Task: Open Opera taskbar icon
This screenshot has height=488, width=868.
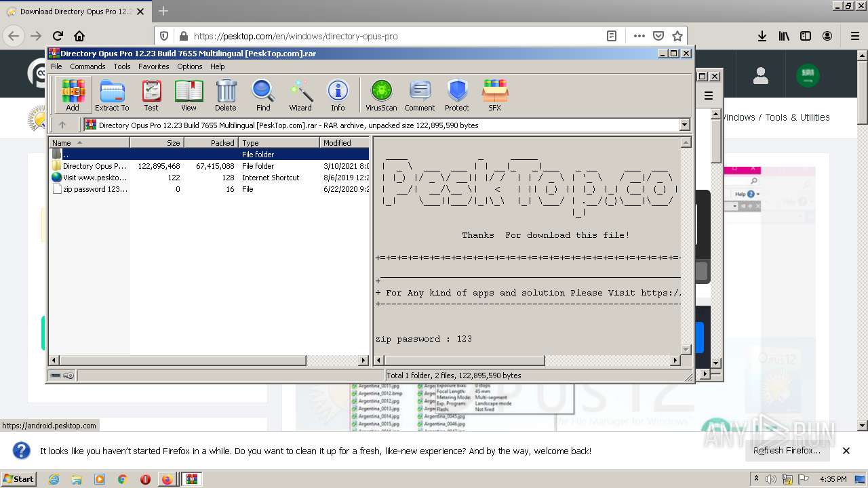Action: 145,479
